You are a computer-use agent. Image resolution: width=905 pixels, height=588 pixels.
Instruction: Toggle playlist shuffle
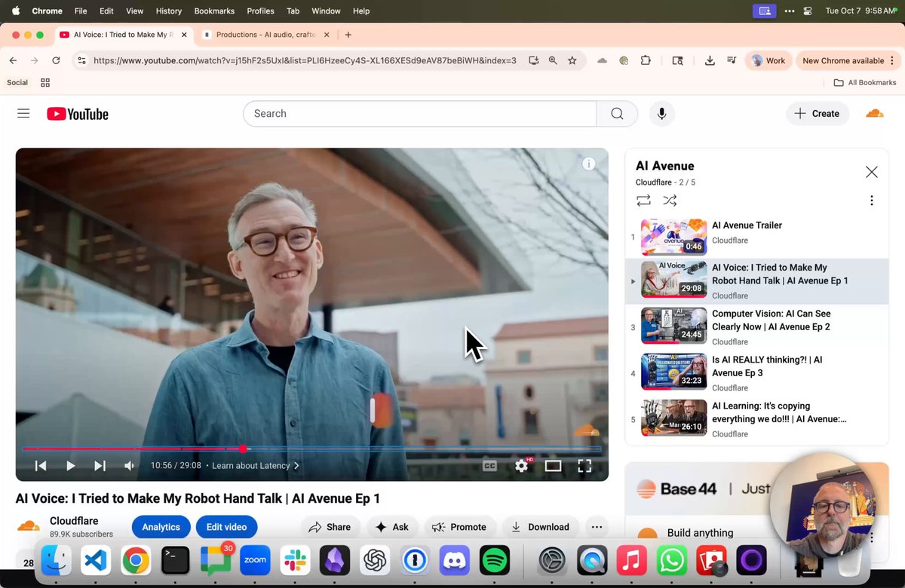(x=670, y=201)
